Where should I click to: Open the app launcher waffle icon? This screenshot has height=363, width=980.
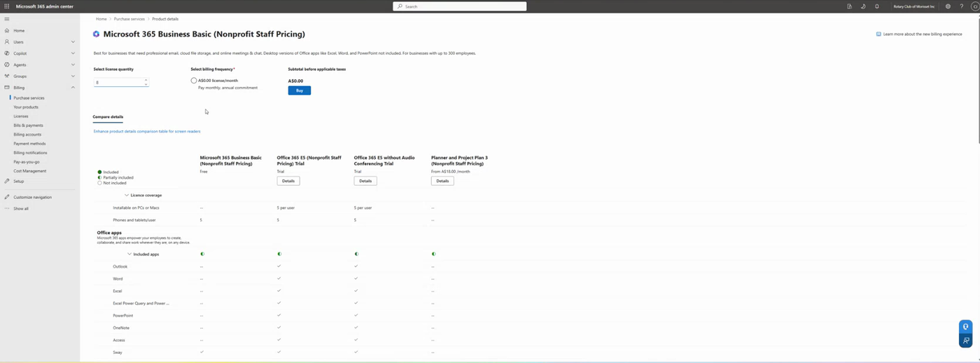[7, 6]
